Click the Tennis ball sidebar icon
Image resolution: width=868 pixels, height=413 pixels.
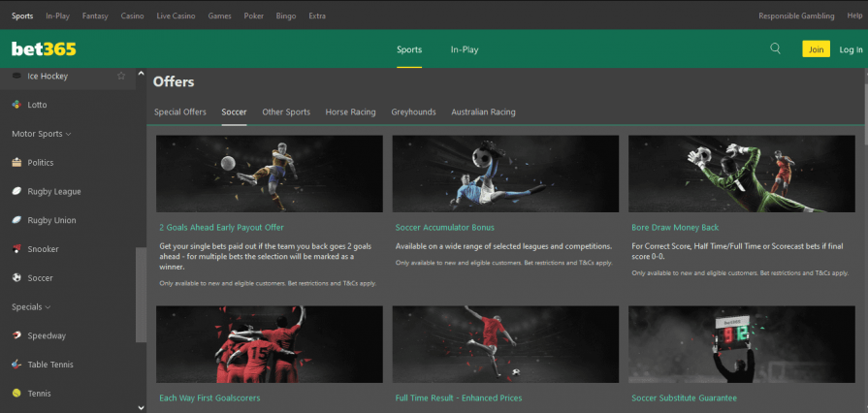(x=16, y=394)
